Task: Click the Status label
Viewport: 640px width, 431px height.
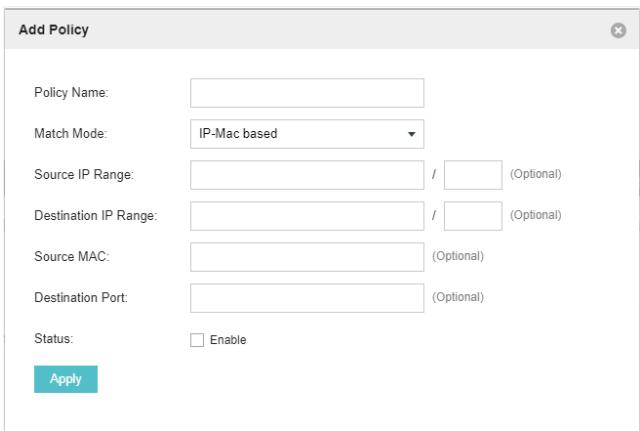Action: click(53, 338)
